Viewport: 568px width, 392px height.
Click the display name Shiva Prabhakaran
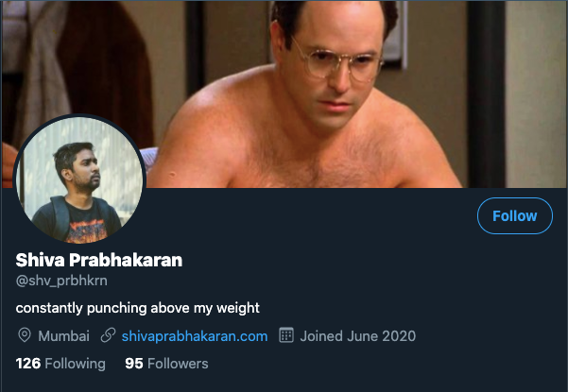tap(99, 260)
